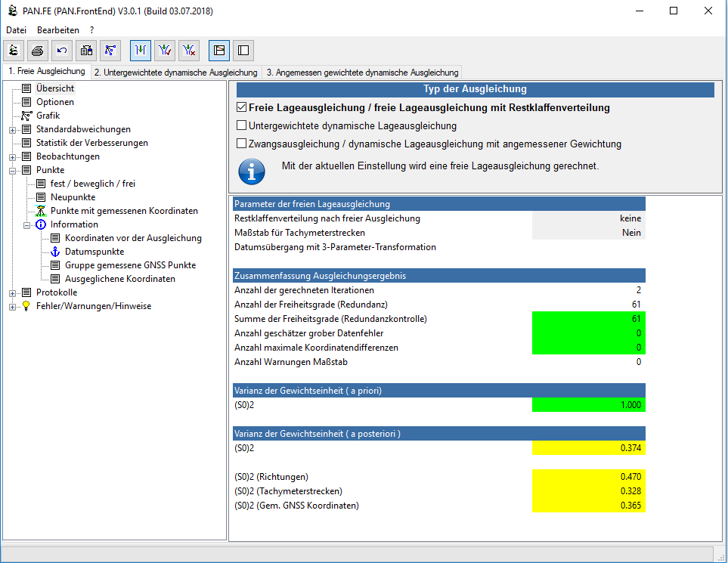The image size is (728, 563).
Task: Click the yellow Tachymeterstrecken value 0.328
Action: coord(589,491)
